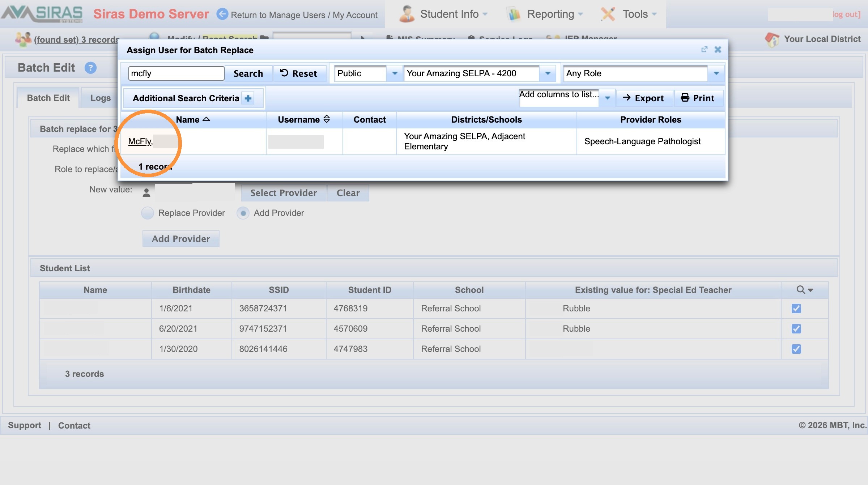
Task: Open Batch Edit help question icon
Action: click(90, 68)
